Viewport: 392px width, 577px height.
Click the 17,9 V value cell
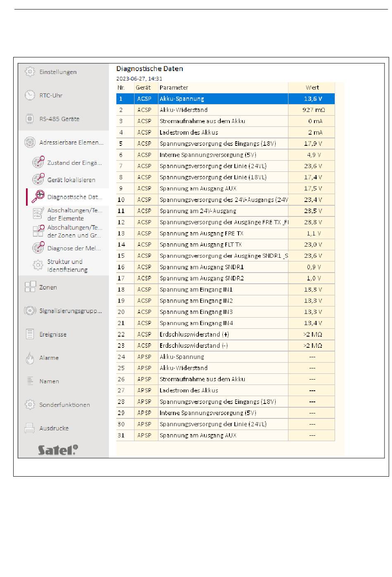[312, 144]
